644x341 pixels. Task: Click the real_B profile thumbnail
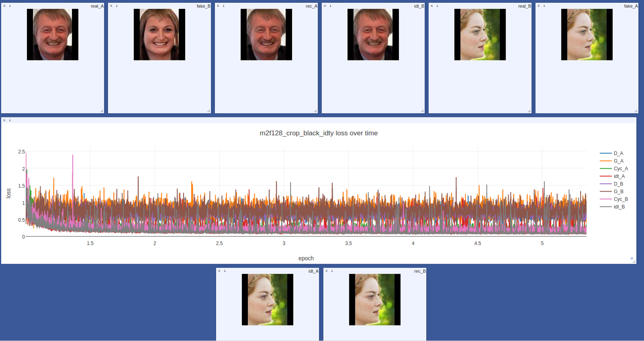(480, 35)
